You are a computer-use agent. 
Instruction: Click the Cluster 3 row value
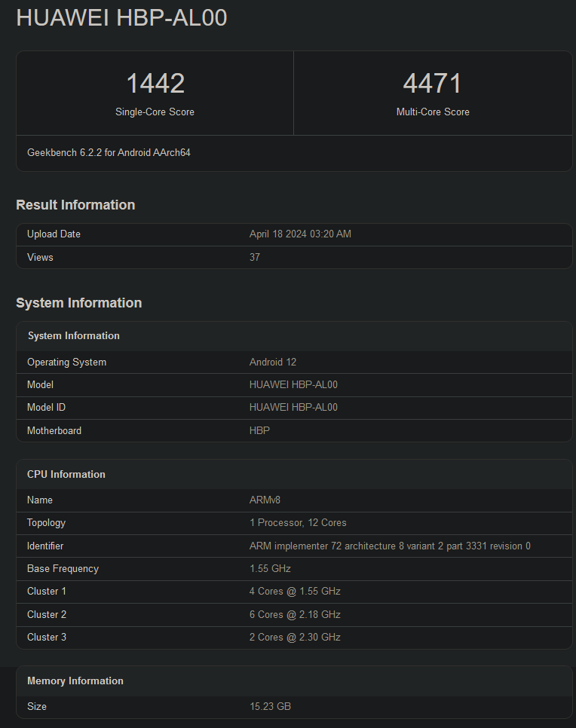(x=295, y=637)
